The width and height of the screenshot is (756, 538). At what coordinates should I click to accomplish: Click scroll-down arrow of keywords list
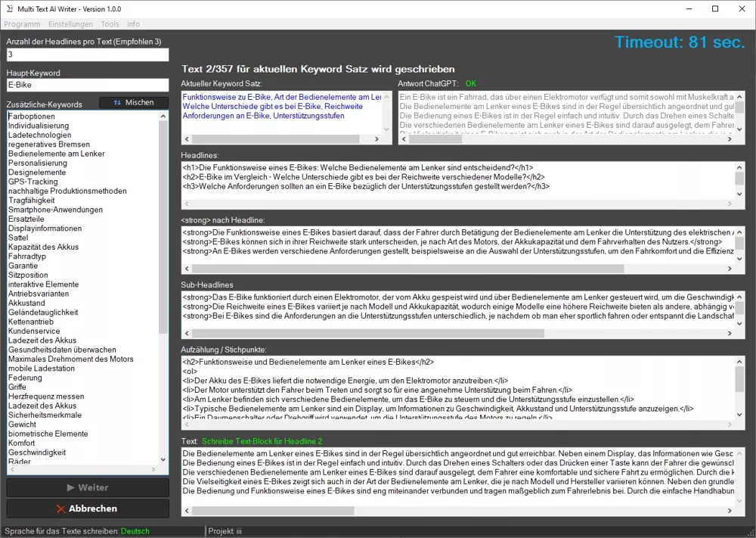pos(163,460)
